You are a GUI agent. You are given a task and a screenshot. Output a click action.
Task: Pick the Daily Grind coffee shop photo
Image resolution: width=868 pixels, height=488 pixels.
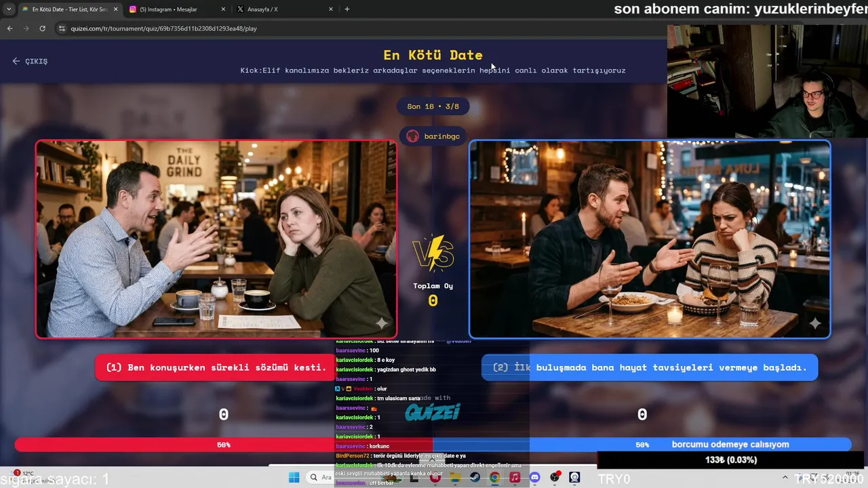tap(216, 239)
